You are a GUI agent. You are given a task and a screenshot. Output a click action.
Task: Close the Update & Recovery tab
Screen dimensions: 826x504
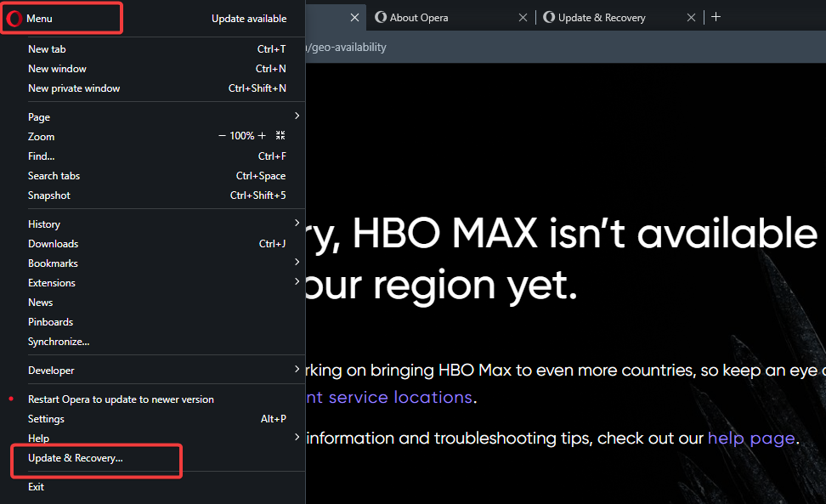691,17
